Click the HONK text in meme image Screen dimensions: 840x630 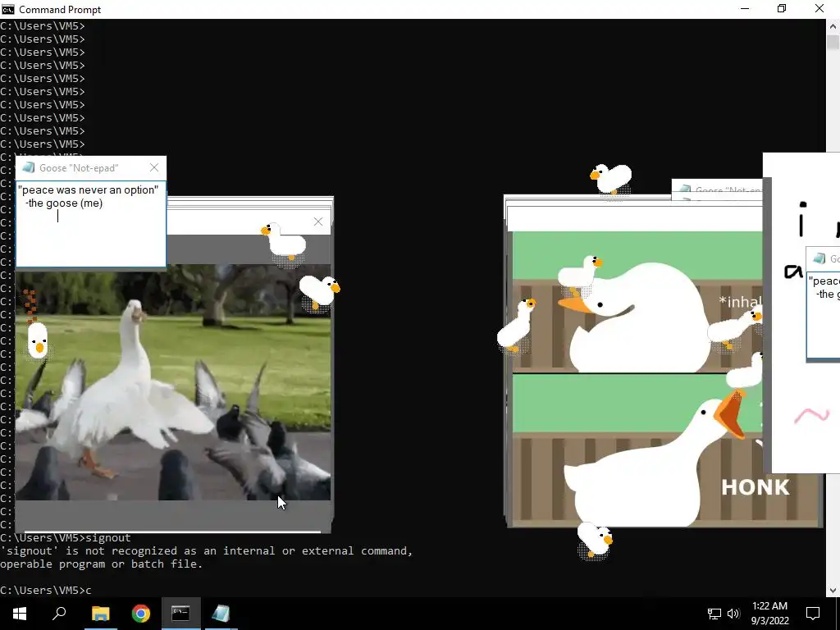click(756, 487)
